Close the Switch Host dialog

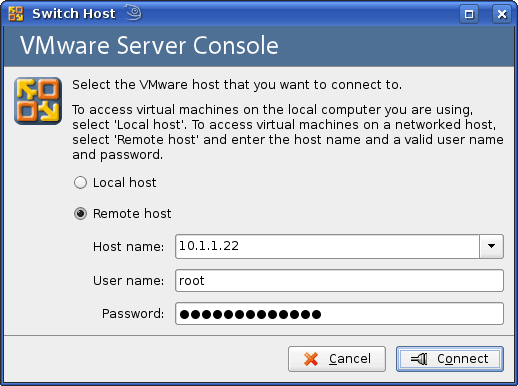pyautogui.click(x=502, y=14)
